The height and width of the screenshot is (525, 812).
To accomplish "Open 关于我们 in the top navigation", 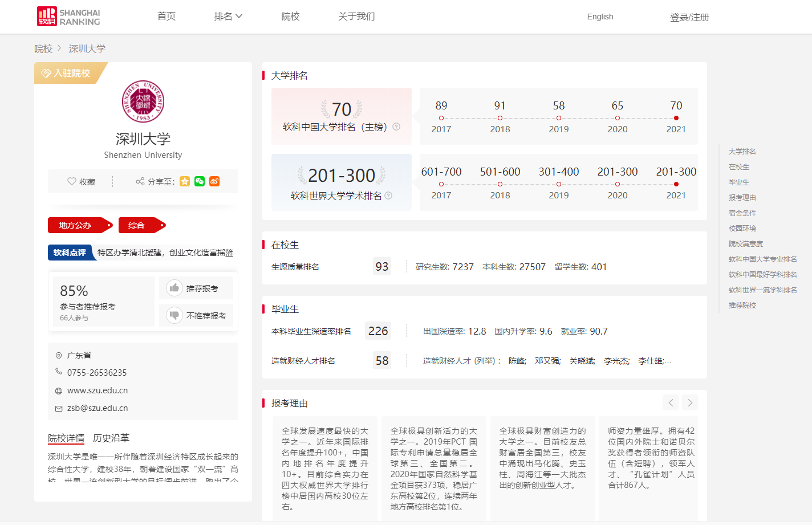I will coord(356,17).
